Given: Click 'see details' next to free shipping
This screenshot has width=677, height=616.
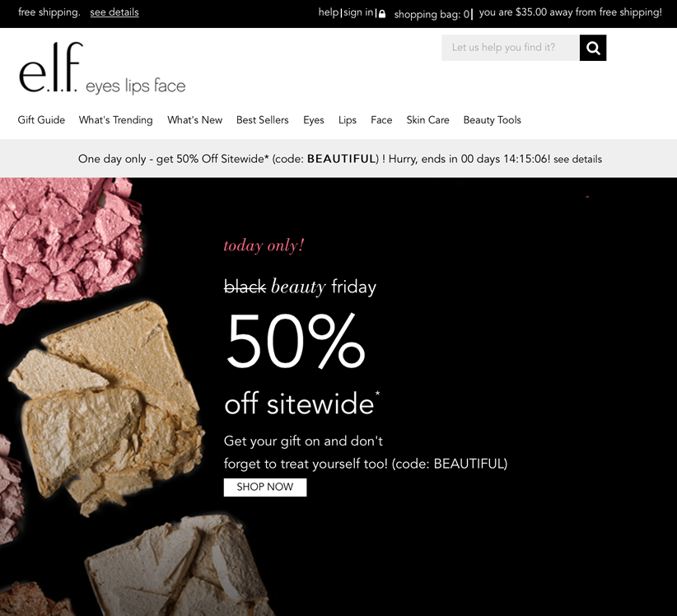Looking at the screenshot, I should tap(114, 12).
